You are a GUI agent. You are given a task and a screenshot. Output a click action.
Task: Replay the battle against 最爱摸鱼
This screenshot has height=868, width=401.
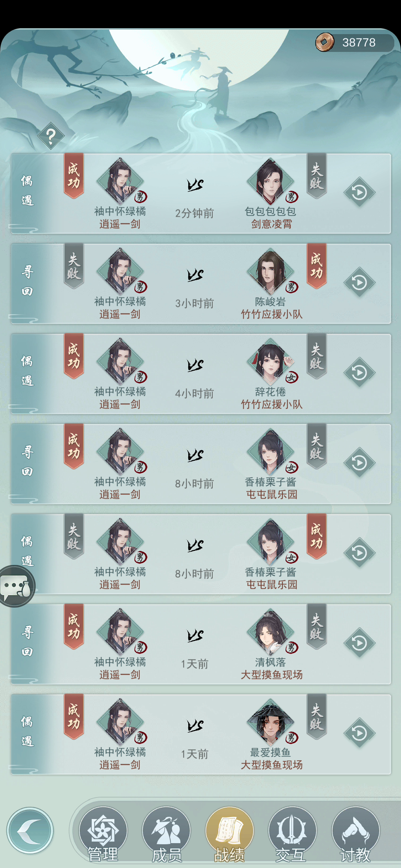tap(359, 733)
